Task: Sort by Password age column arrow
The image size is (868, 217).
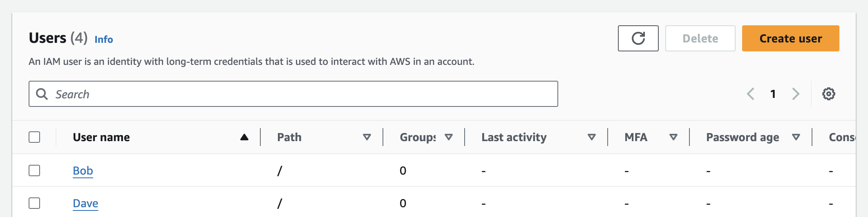Action: pos(796,137)
